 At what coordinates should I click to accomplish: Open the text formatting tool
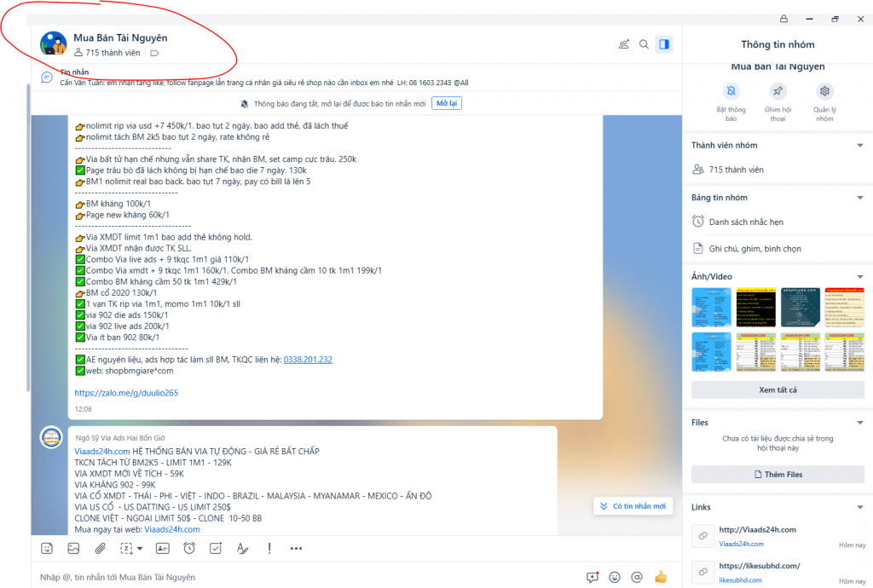[241, 548]
